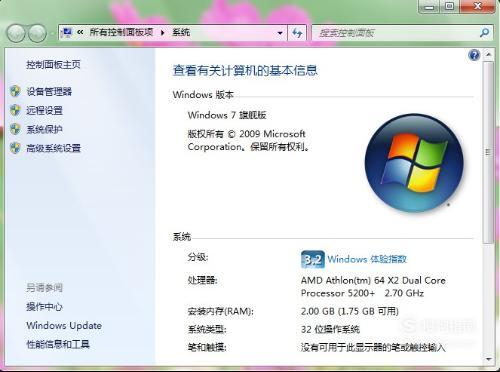Open the address bar history dropdown
Screen dimensions: 500x372
click(280, 33)
